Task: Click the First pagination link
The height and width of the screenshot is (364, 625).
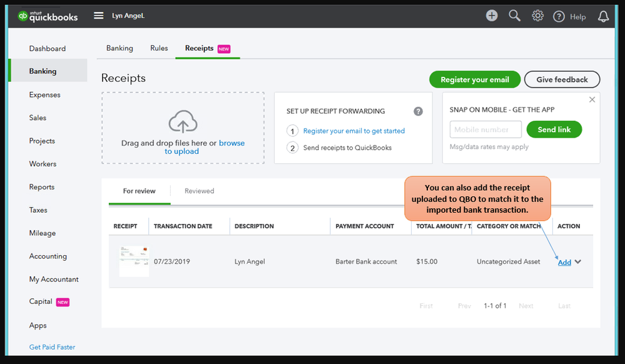Action: [x=426, y=306]
